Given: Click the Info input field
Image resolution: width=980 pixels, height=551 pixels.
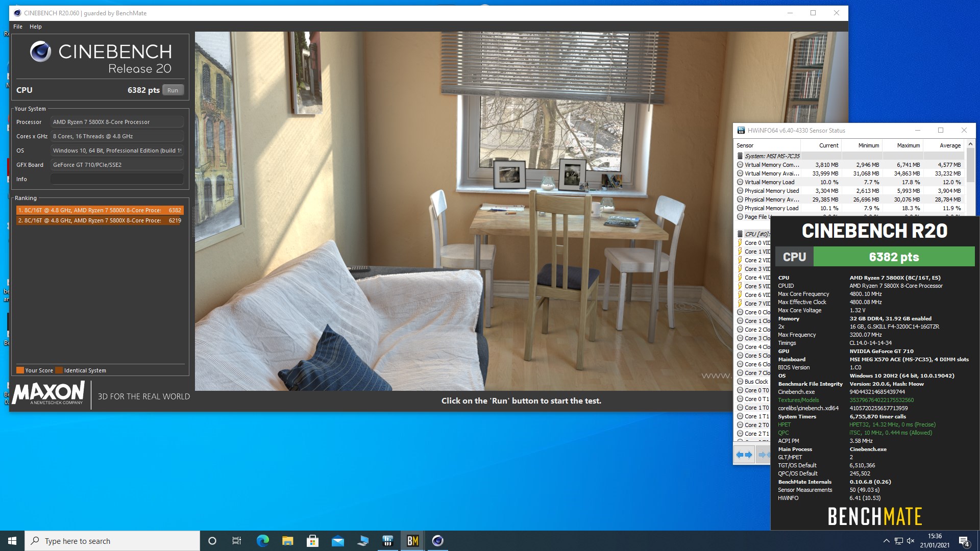Looking at the screenshot, I should click(117, 179).
